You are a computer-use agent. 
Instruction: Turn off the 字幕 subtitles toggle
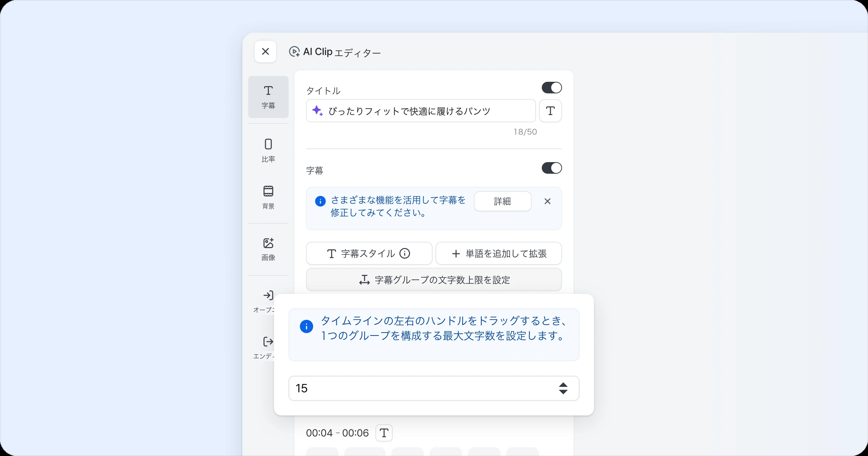pyautogui.click(x=552, y=168)
